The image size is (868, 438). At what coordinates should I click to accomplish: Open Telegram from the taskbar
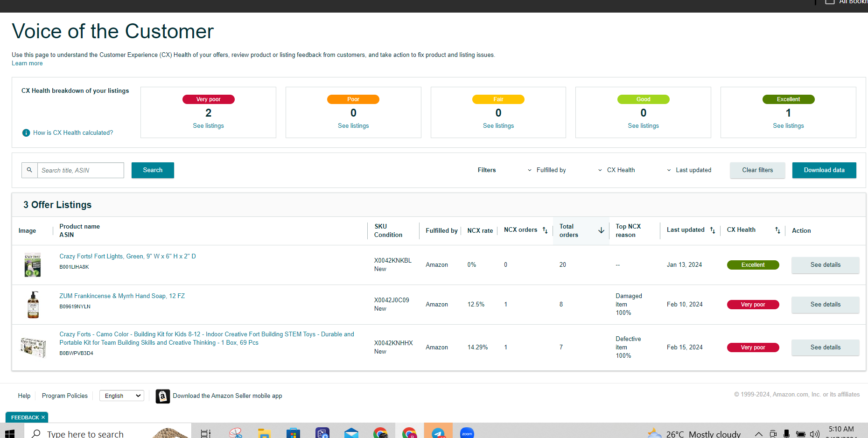(438, 433)
